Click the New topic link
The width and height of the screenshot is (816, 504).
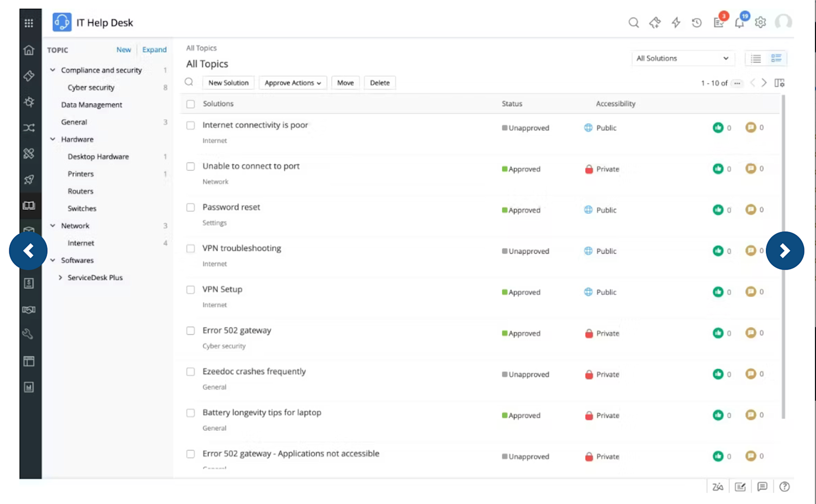(x=123, y=49)
